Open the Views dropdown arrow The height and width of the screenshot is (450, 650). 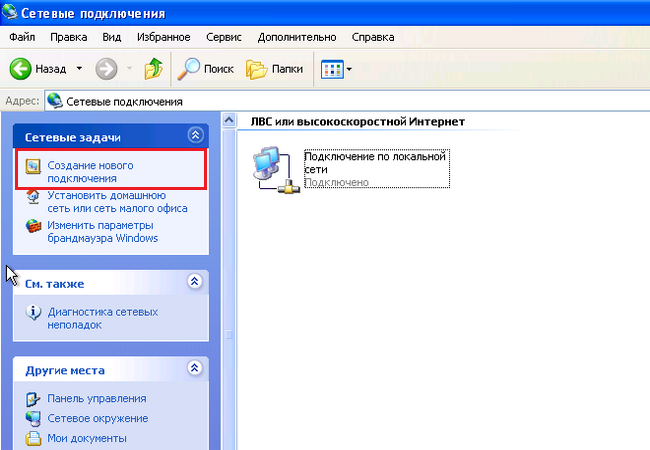pos(350,70)
